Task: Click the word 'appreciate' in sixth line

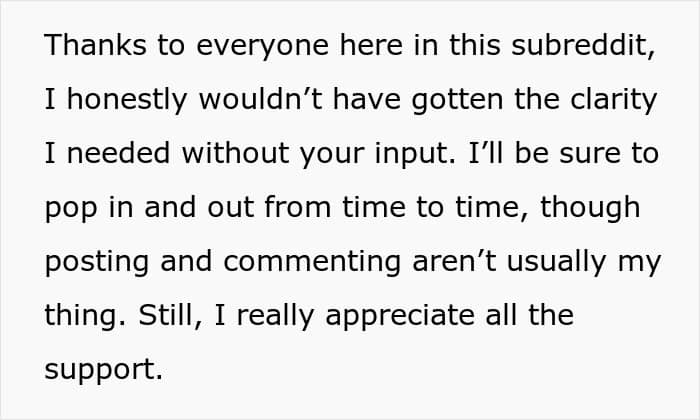Action: pos(400,317)
